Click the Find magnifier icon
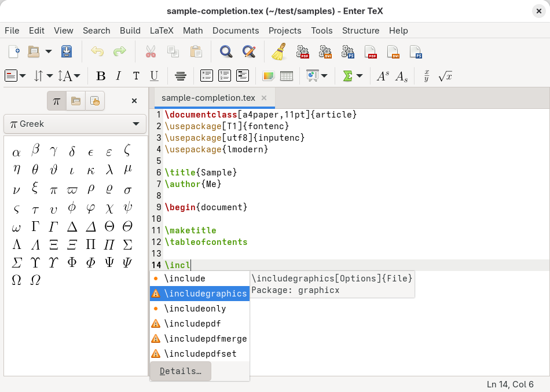 (226, 52)
